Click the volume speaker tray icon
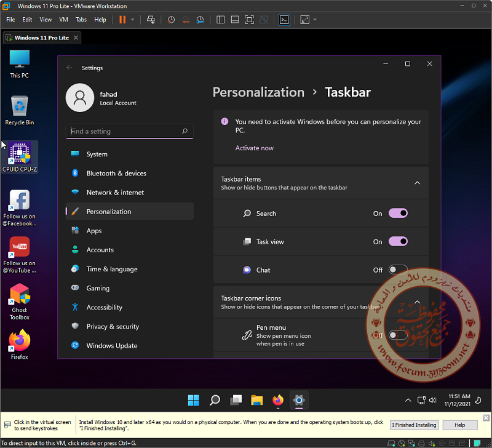 click(x=433, y=400)
